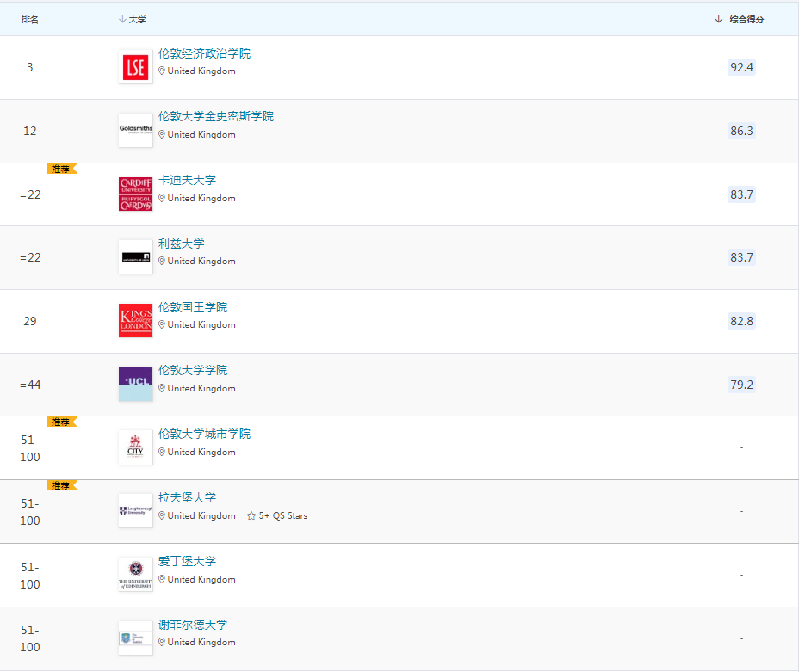Click the 排名 column header
The image size is (799, 672).
click(x=30, y=20)
